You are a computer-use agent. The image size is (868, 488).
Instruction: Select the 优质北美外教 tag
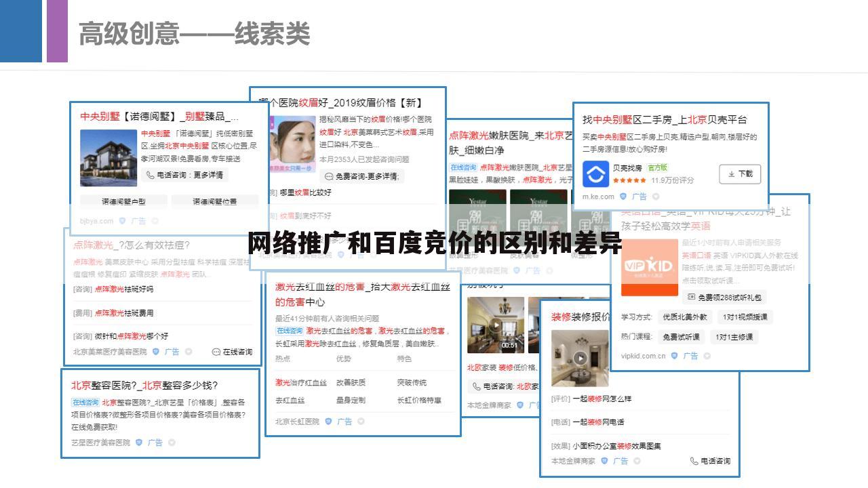coord(685,317)
